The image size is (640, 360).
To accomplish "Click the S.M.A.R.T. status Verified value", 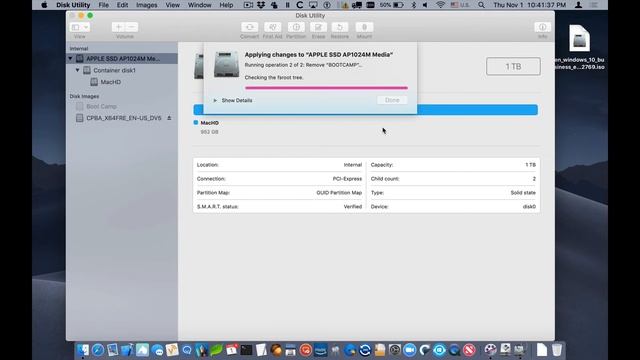I will pyautogui.click(x=353, y=207).
